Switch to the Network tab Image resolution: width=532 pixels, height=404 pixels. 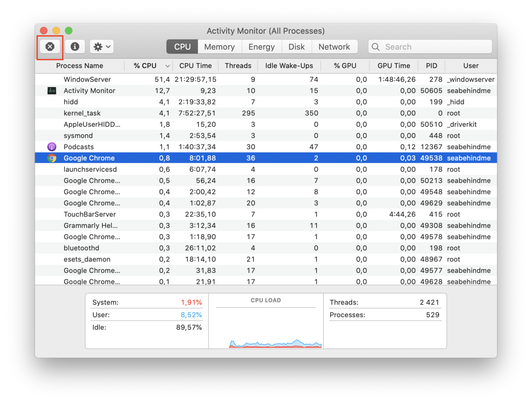click(x=335, y=46)
